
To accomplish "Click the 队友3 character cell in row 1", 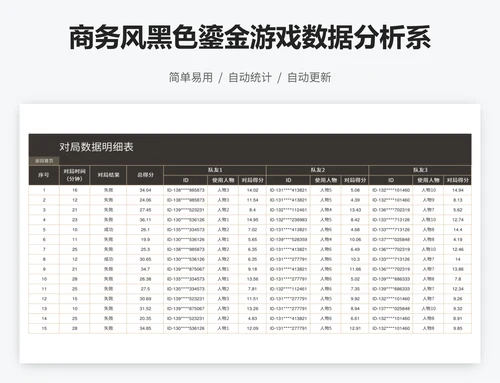I will pyautogui.click(x=428, y=190).
